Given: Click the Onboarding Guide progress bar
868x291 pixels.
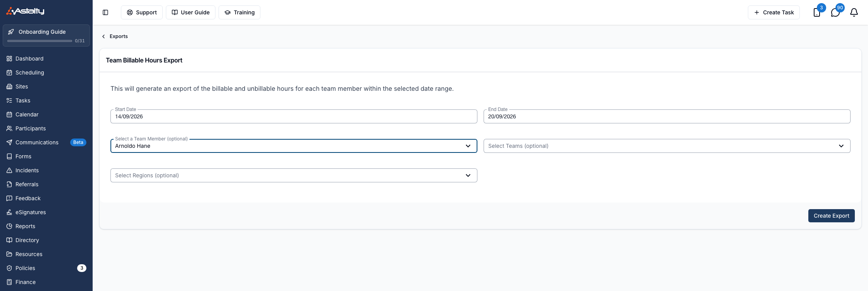Looking at the screenshot, I should pyautogui.click(x=40, y=41).
